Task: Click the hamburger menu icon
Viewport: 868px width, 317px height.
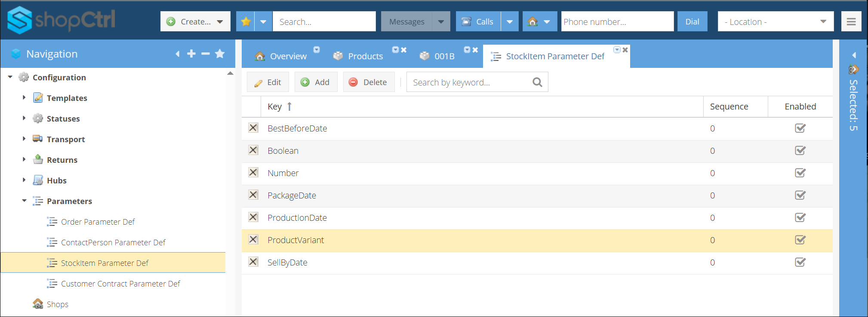Action: 851,21
